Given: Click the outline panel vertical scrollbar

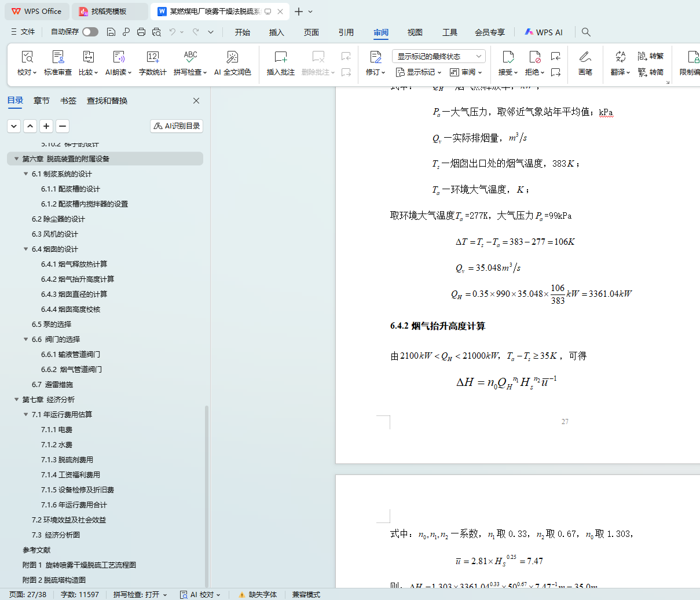Looking at the screenshot, I should pyautogui.click(x=207, y=492).
